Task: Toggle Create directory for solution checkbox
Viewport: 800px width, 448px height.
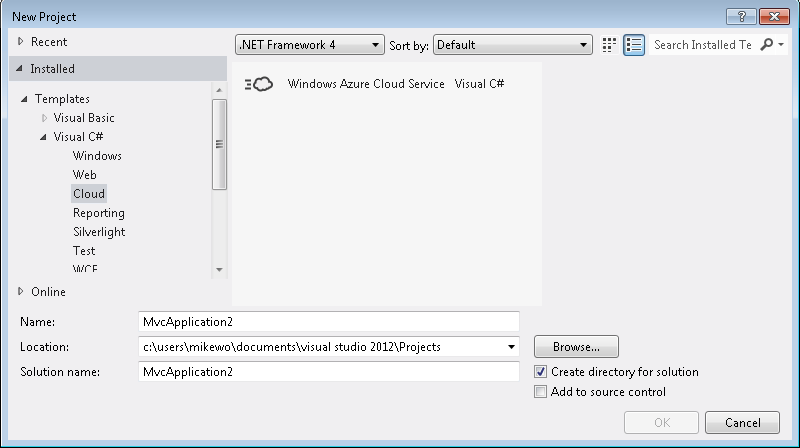Action: point(540,371)
